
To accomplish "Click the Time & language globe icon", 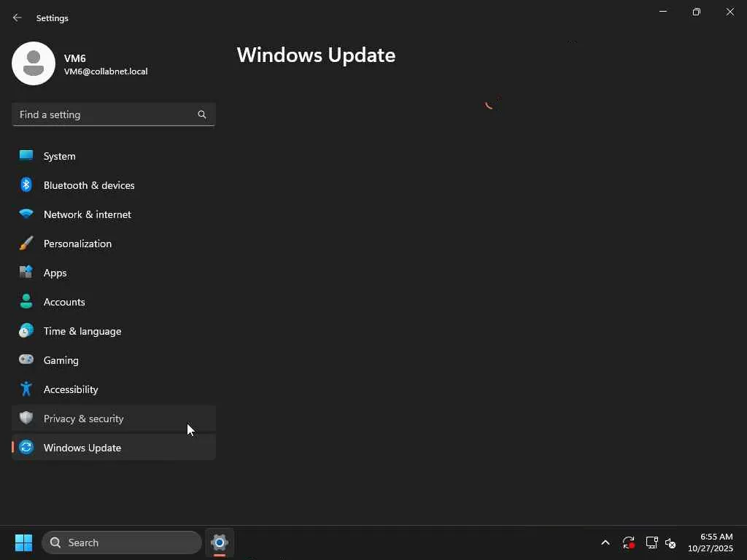I will point(26,330).
